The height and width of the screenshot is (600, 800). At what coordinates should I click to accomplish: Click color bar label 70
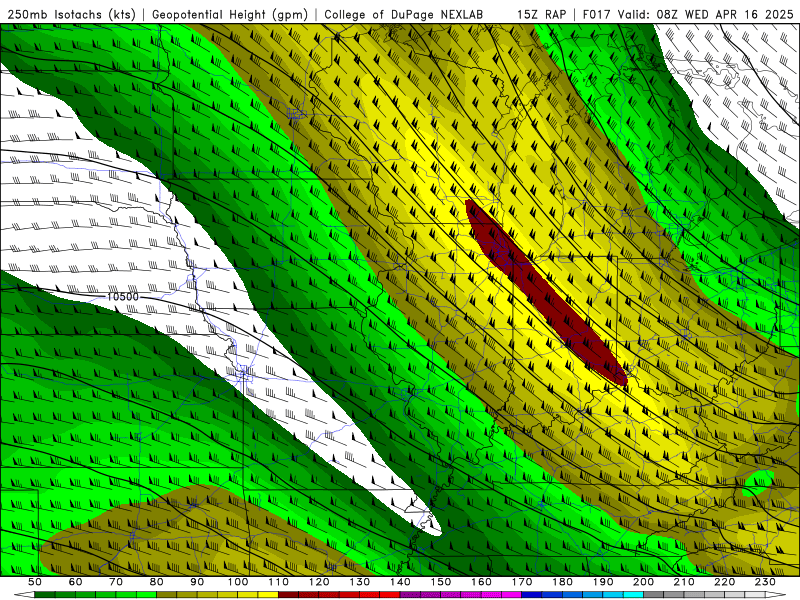[116, 582]
